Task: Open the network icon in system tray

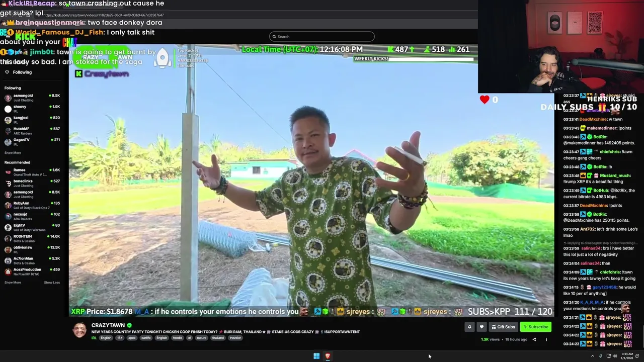Action: (x=608, y=356)
